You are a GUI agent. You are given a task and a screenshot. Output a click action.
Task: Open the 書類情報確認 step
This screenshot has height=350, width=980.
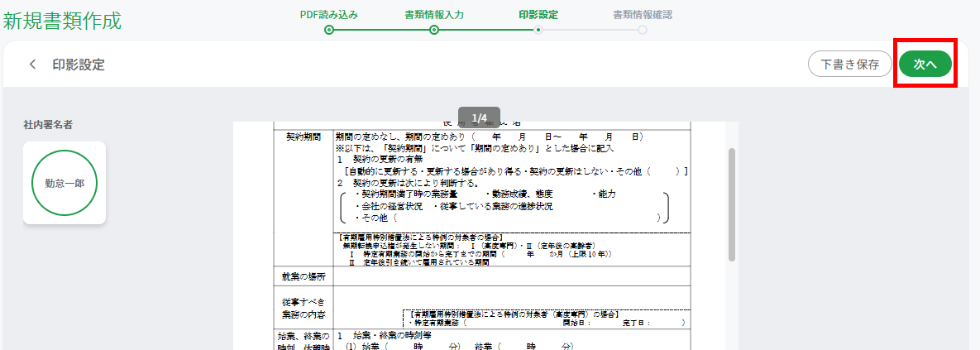point(643,14)
